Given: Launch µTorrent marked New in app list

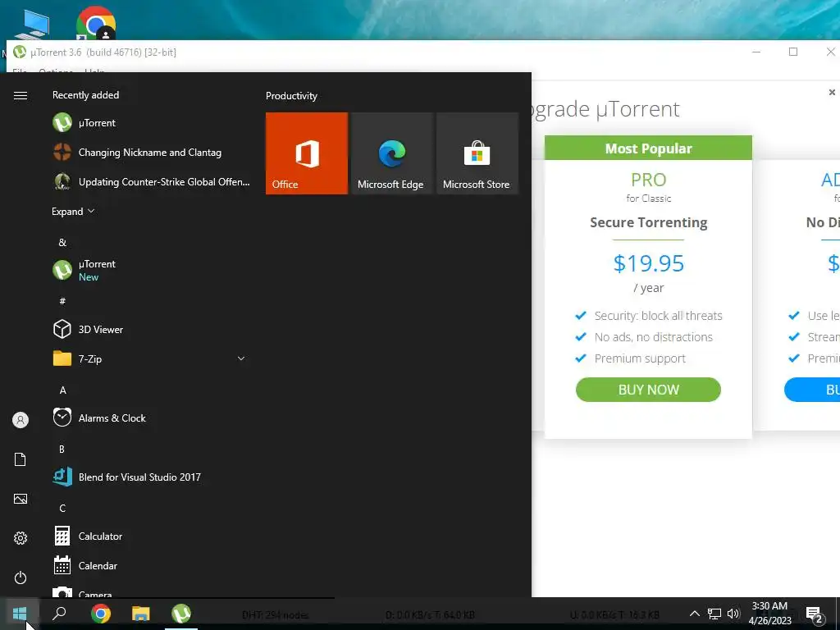Looking at the screenshot, I should [x=150, y=270].
